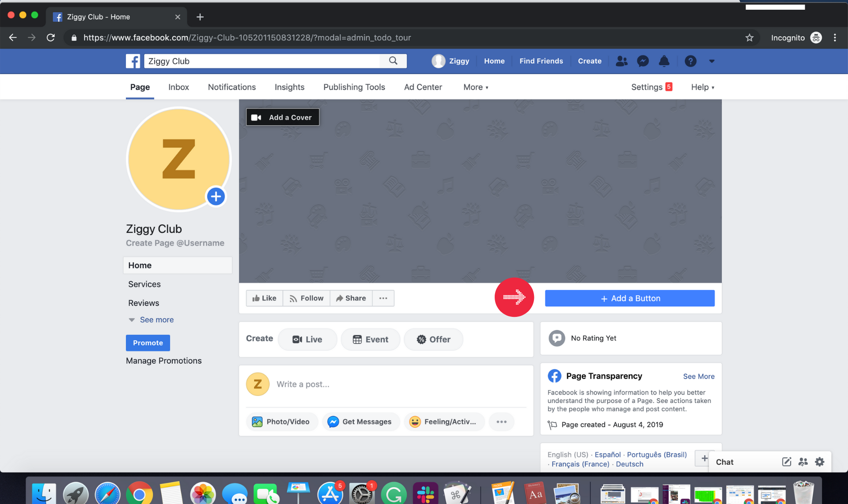Switch to the Inbox tab
This screenshot has width=848, height=504.
pos(178,87)
